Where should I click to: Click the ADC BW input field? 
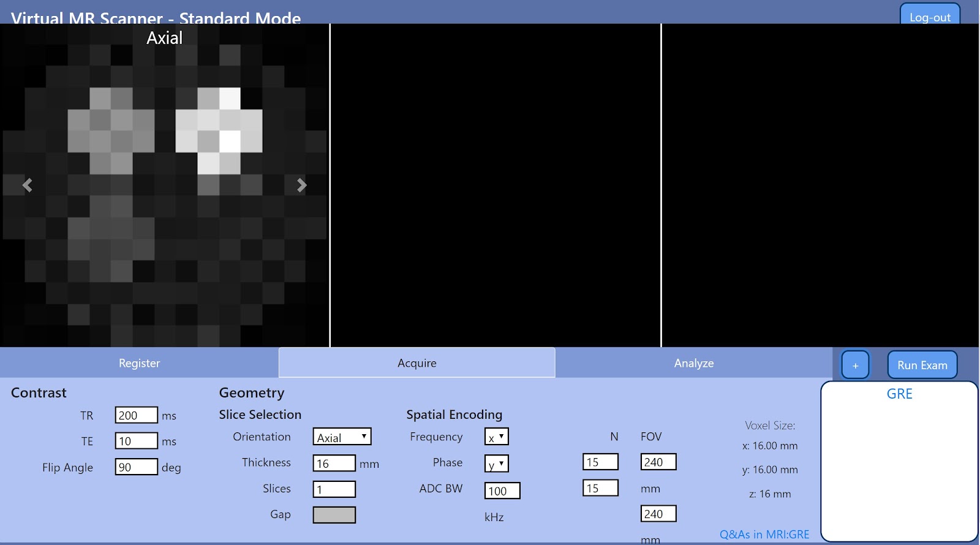tap(502, 491)
